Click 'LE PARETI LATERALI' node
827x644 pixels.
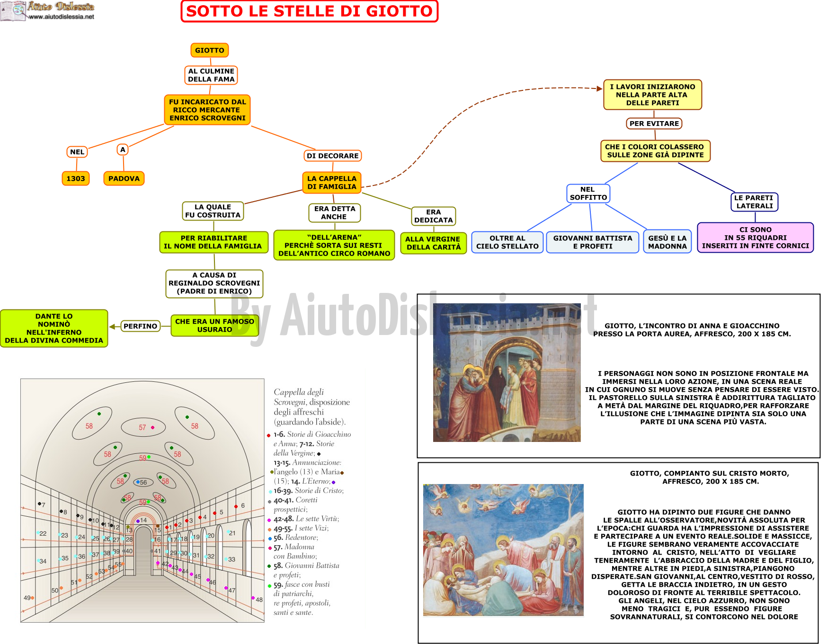[755, 202]
